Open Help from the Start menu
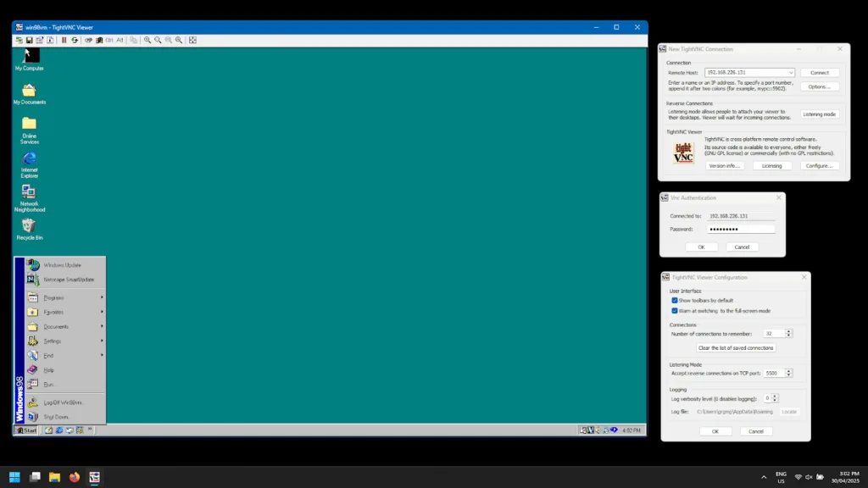The height and width of the screenshot is (488, 868). click(65, 369)
